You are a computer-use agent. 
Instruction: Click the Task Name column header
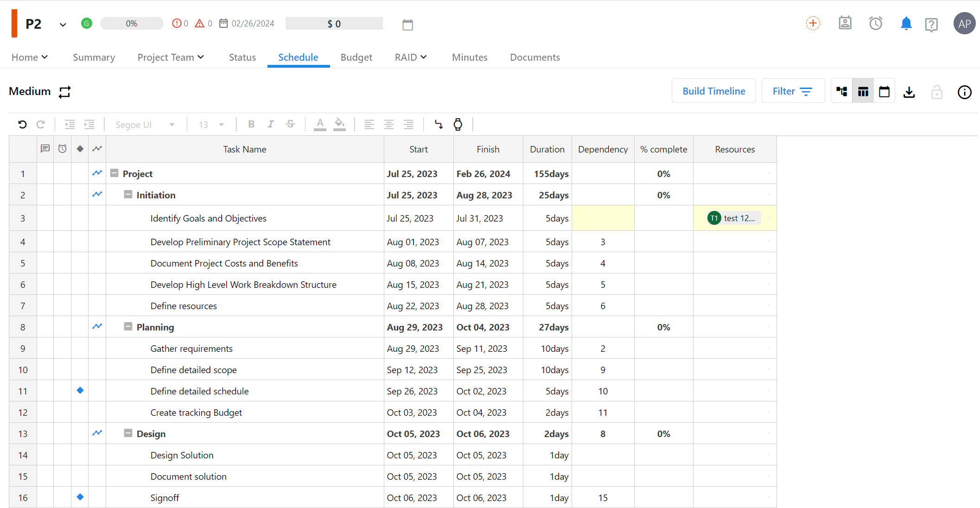[x=245, y=149]
